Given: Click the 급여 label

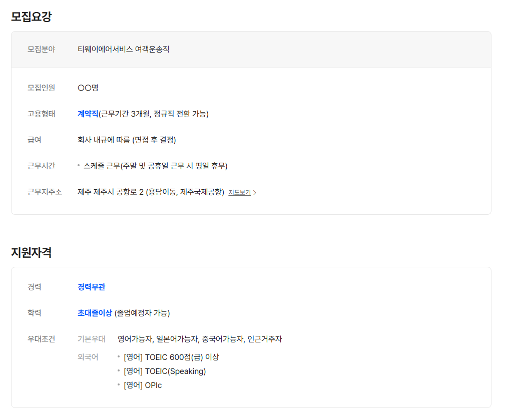Looking at the screenshot, I should [34, 140].
